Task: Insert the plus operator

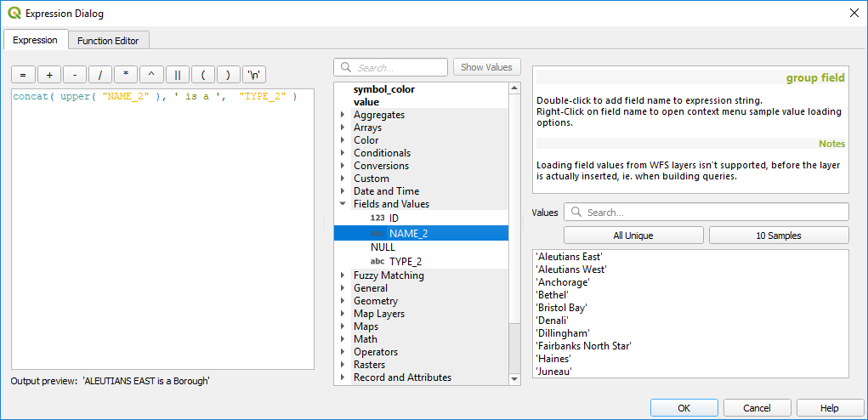Action: [x=49, y=74]
